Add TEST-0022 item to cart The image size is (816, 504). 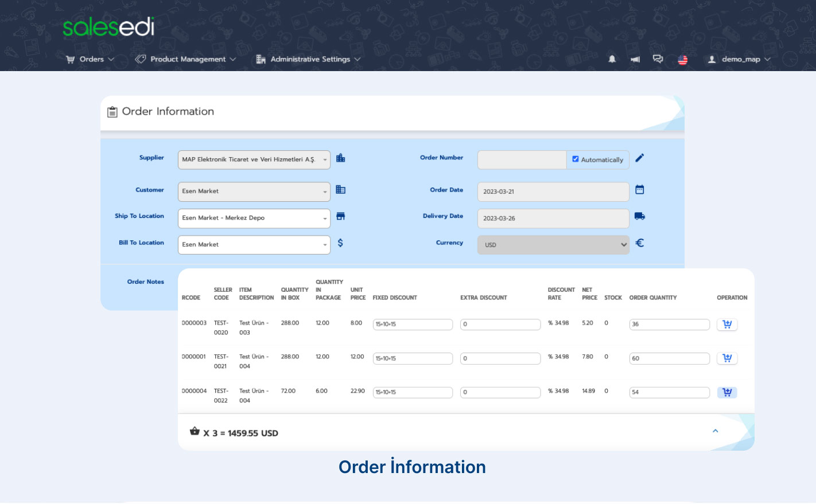(727, 393)
